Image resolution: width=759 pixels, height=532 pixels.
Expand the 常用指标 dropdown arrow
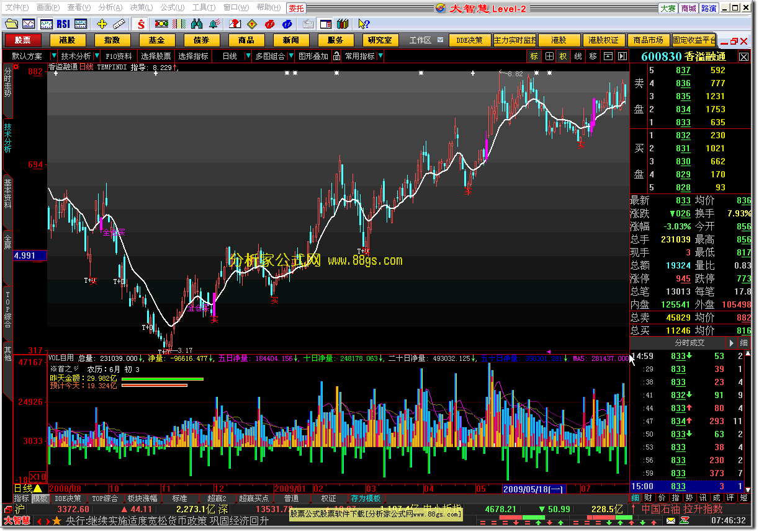coord(380,56)
